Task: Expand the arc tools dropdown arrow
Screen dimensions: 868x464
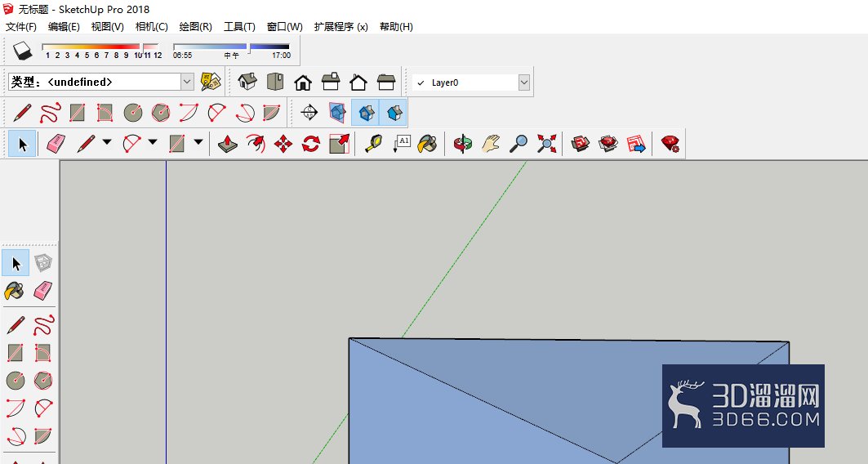Action: tap(152, 142)
